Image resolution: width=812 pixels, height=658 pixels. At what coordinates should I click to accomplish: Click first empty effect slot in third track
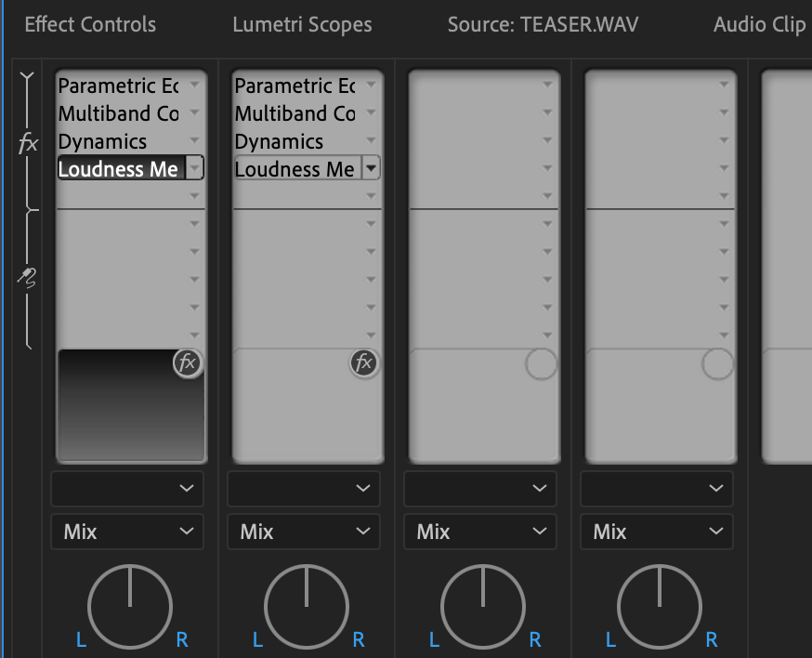[474, 86]
